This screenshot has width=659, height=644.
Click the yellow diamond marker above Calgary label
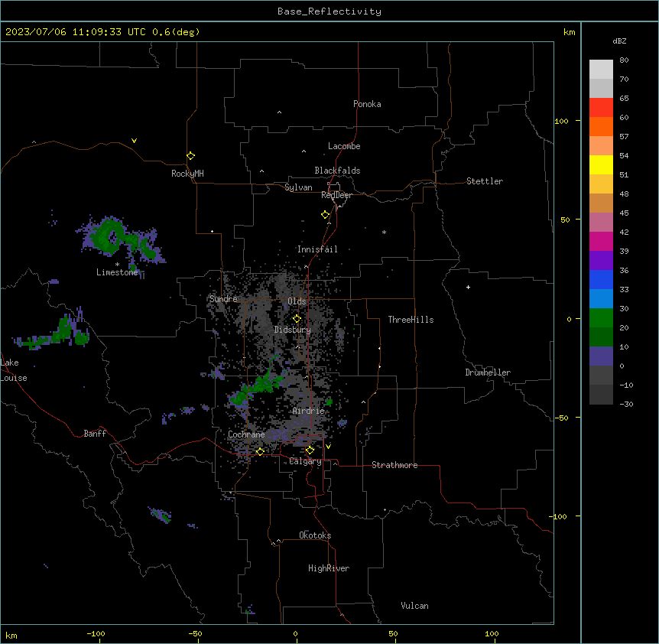pos(310,450)
